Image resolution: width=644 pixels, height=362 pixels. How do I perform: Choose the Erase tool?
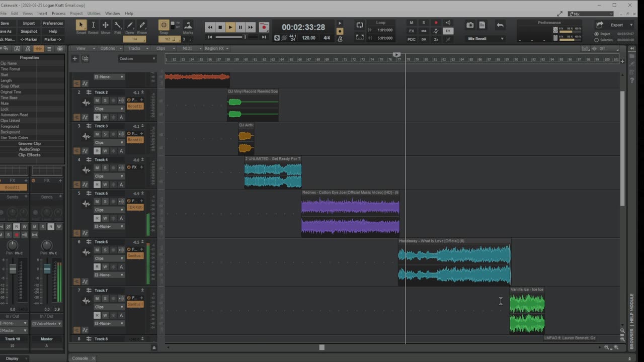pyautogui.click(x=142, y=25)
